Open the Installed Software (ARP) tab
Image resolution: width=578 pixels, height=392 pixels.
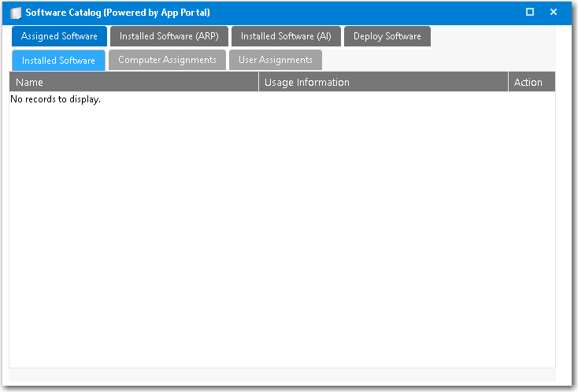(169, 36)
